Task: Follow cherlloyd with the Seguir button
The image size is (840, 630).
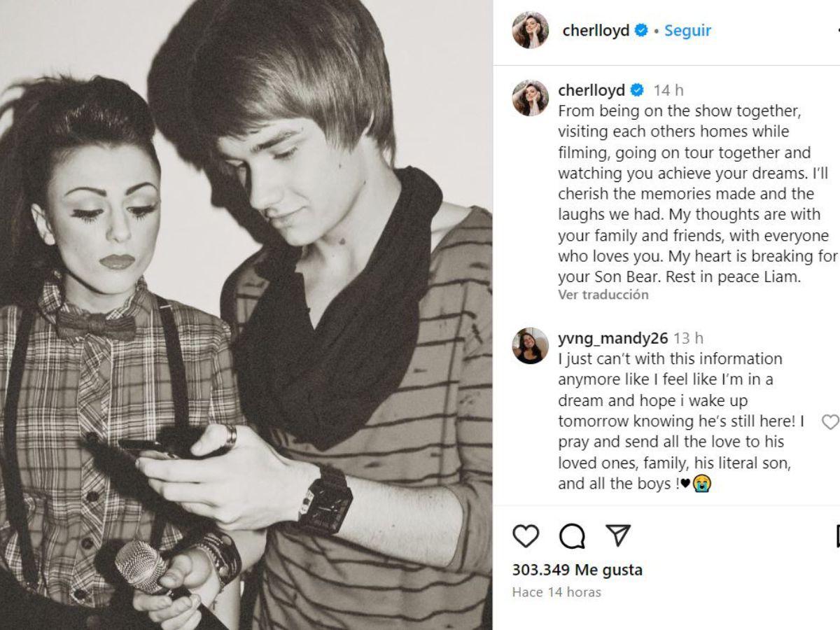Action: [687, 31]
